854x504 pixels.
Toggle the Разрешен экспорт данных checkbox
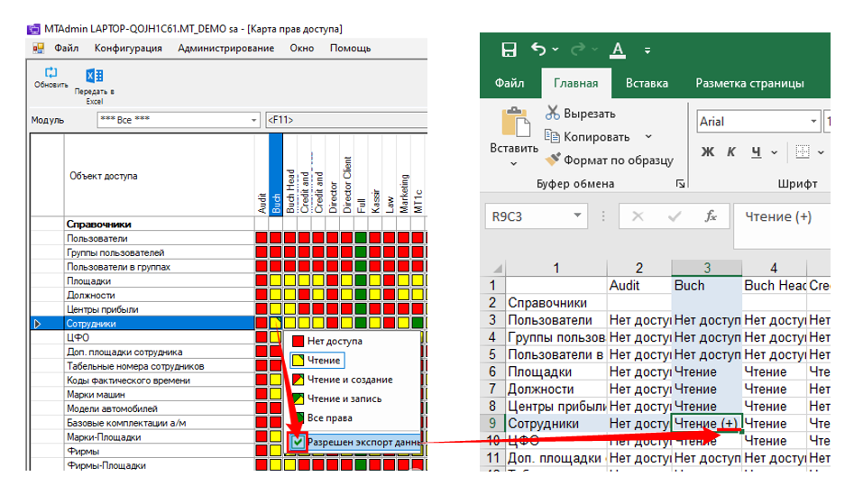(x=298, y=442)
